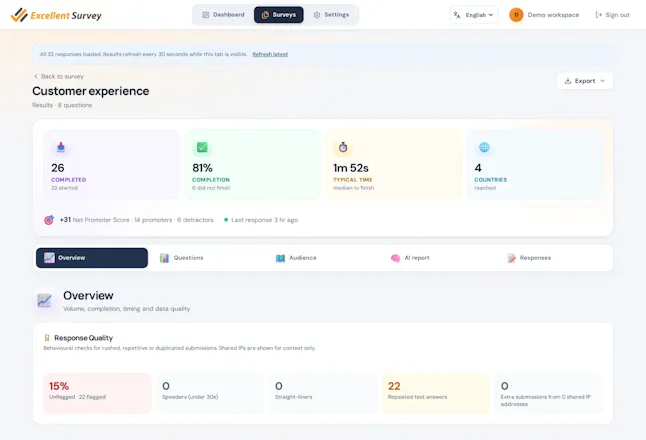The height and width of the screenshot is (440, 646).
Task: Click the Overview section chart icon
Action: pyautogui.click(x=44, y=300)
